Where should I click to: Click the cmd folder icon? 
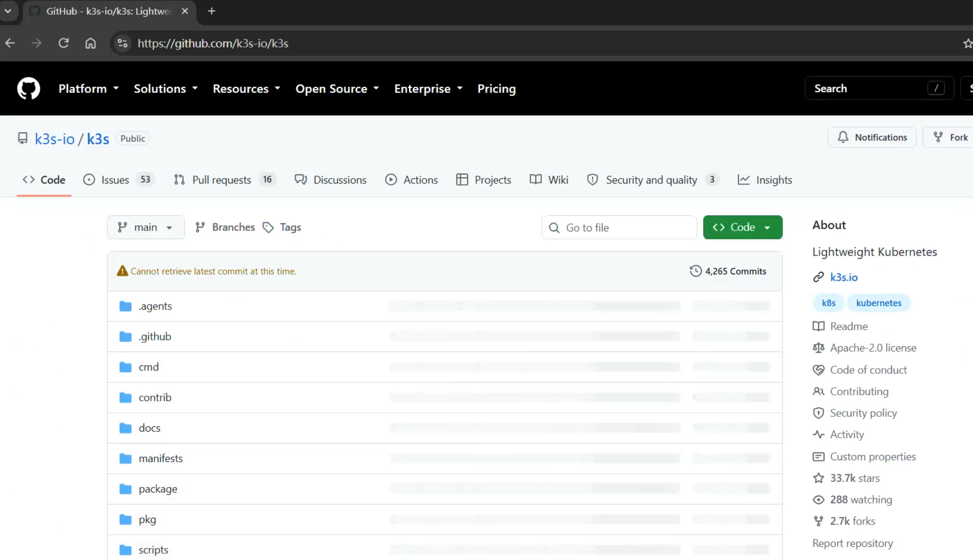(125, 367)
